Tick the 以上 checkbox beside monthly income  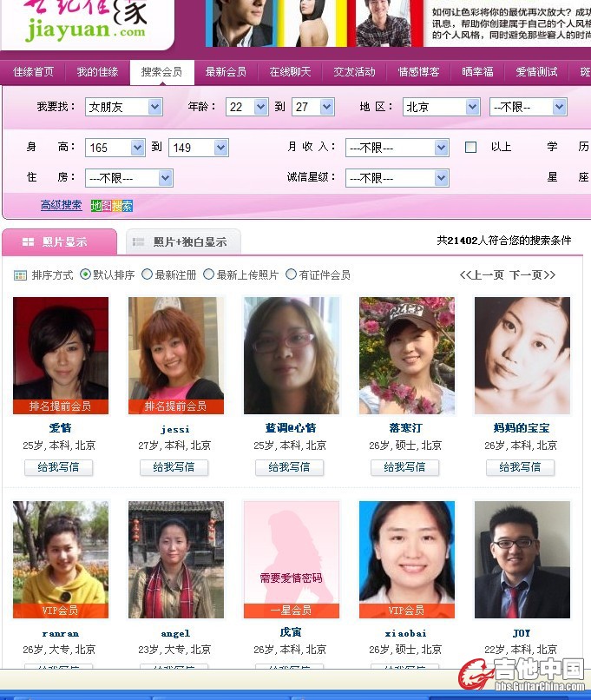tap(471, 148)
